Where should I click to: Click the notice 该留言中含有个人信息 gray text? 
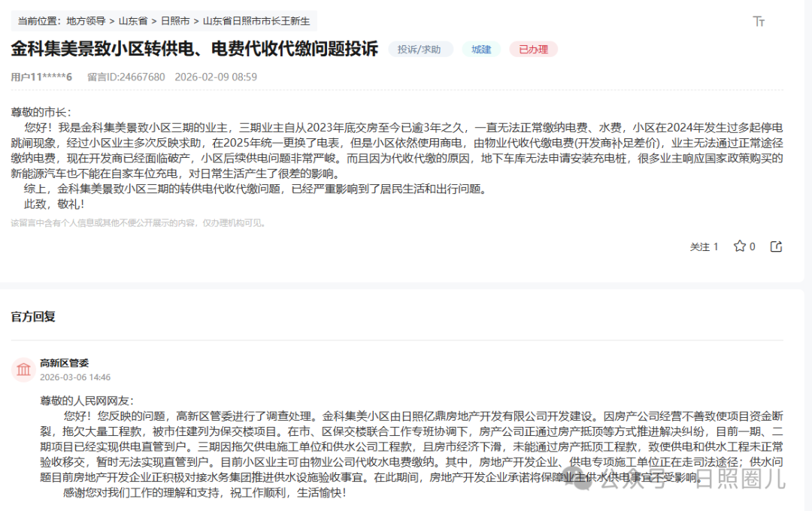(139, 223)
